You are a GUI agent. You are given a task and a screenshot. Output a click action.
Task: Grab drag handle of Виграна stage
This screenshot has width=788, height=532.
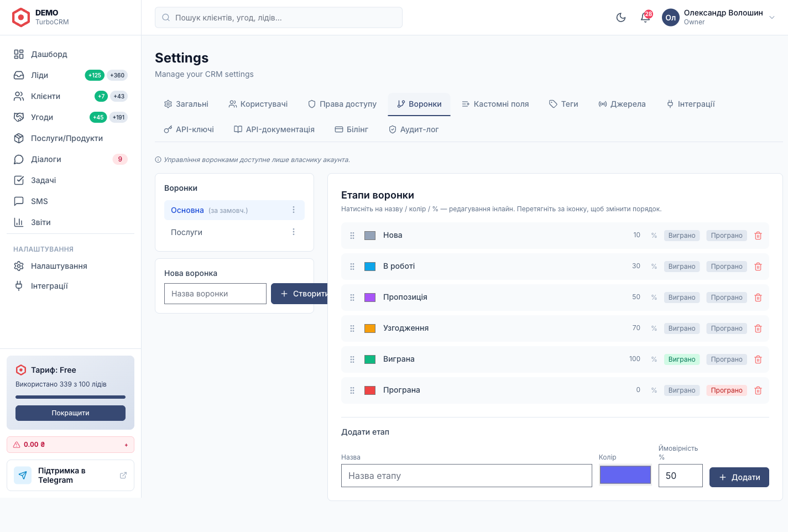(x=352, y=359)
